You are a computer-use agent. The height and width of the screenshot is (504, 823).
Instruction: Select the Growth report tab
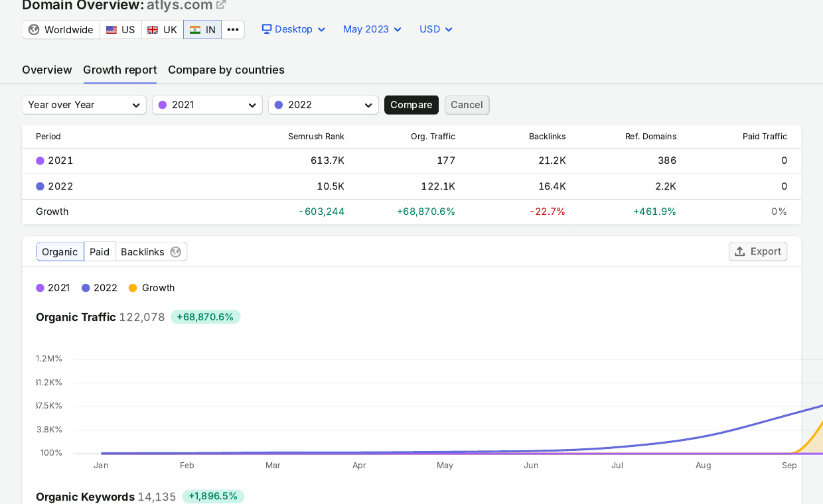(120, 70)
